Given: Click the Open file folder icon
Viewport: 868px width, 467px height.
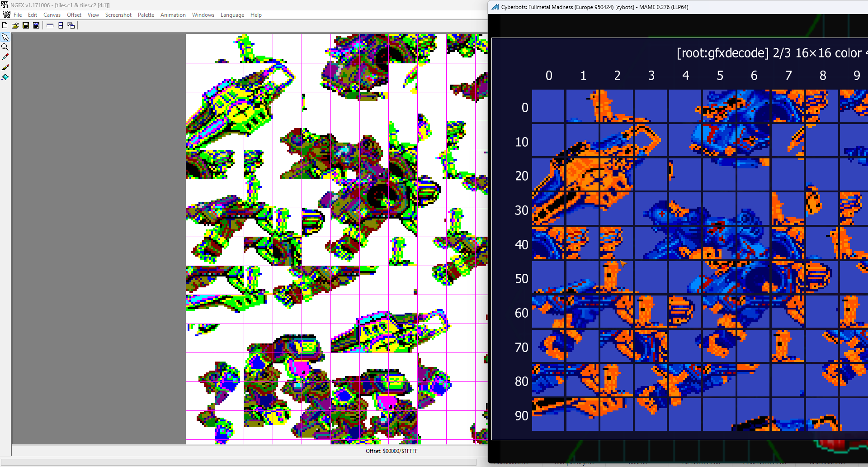Looking at the screenshot, I should [x=15, y=25].
